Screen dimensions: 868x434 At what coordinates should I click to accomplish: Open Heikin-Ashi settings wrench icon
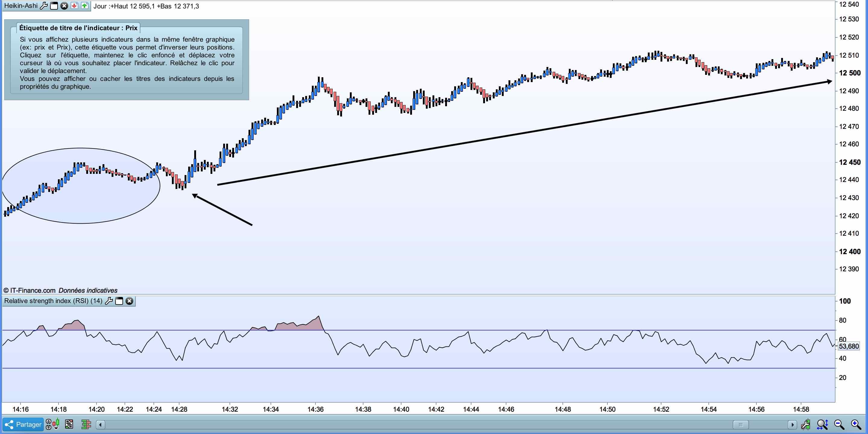[x=44, y=6]
